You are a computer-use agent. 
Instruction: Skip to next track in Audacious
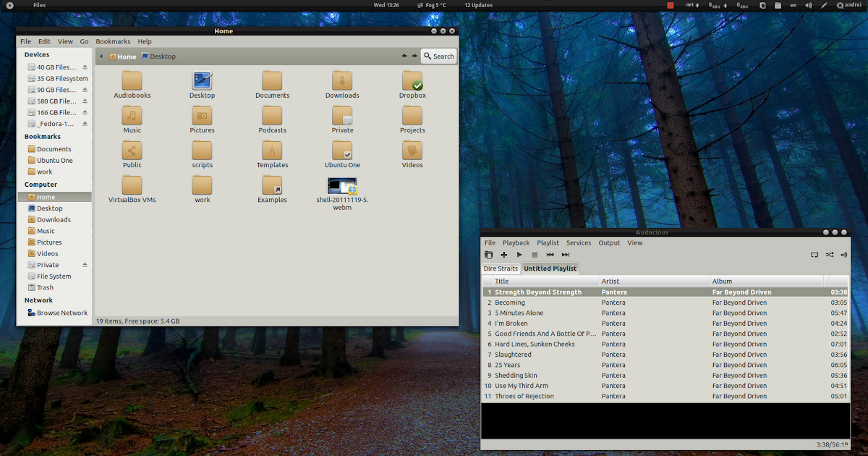565,254
